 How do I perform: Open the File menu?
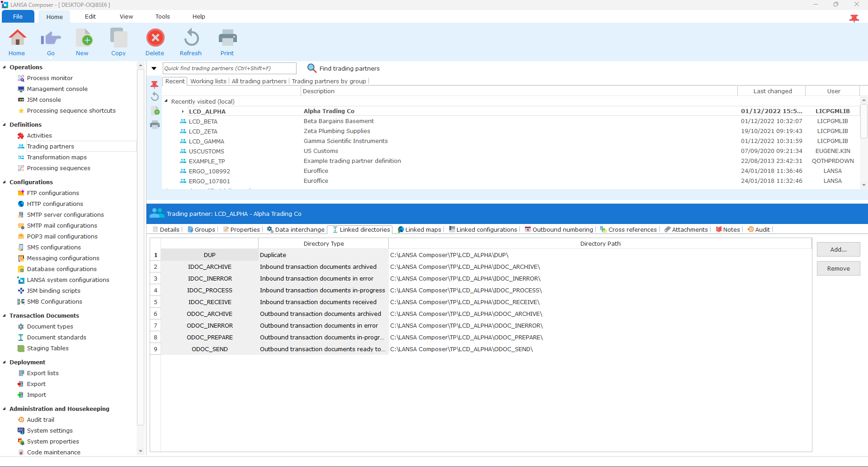[x=18, y=17]
